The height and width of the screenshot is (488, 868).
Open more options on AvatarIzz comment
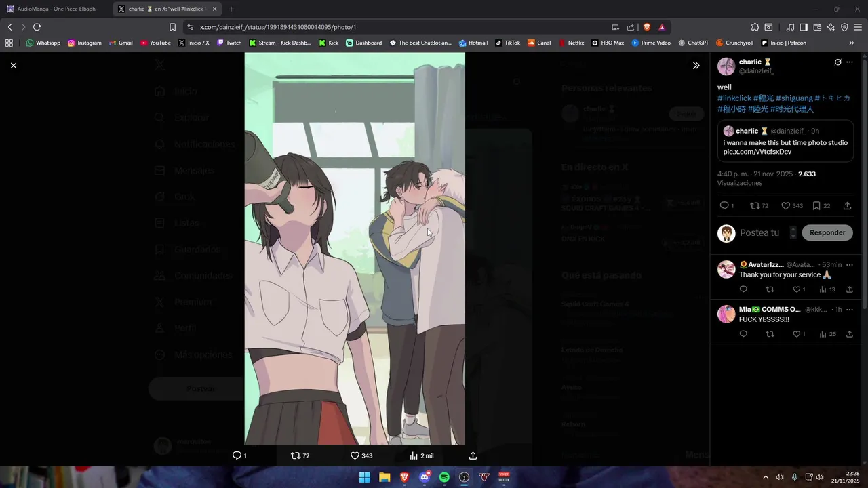click(x=850, y=265)
